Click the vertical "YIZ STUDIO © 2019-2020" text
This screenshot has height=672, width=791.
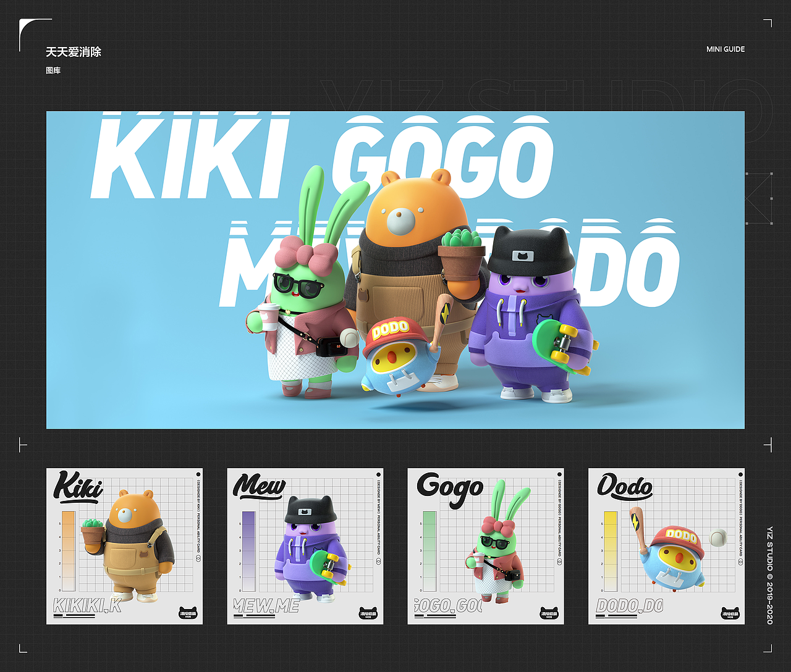coord(770,575)
